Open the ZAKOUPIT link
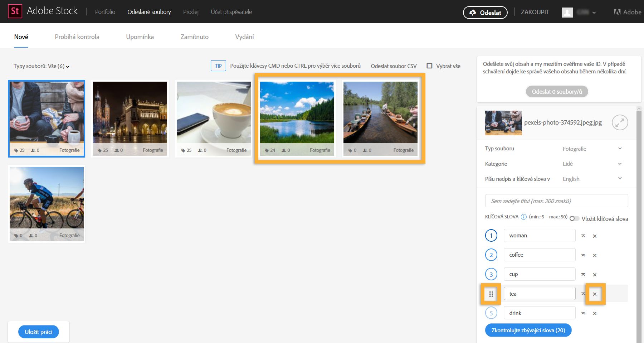 pos(535,12)
